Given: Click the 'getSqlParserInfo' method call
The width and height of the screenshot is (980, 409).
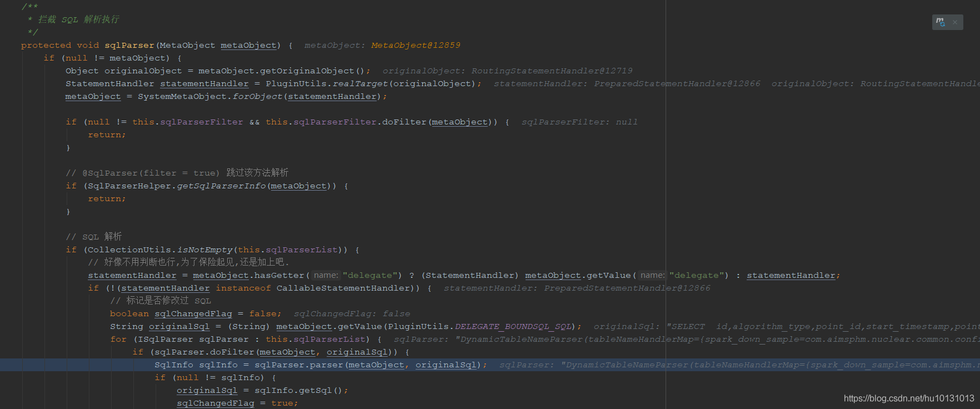Looking at the screenshot, I should coord(221,186).
